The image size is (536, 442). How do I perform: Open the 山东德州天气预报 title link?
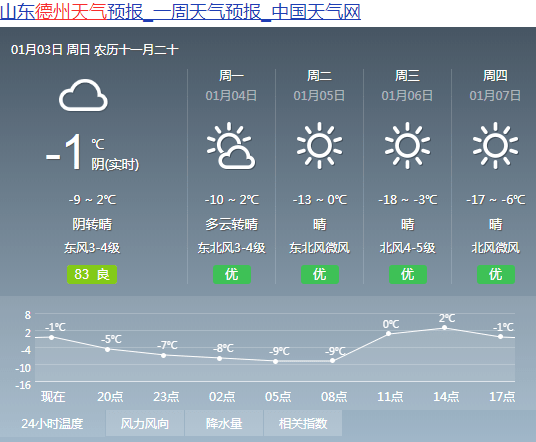[x=180, y=12]
